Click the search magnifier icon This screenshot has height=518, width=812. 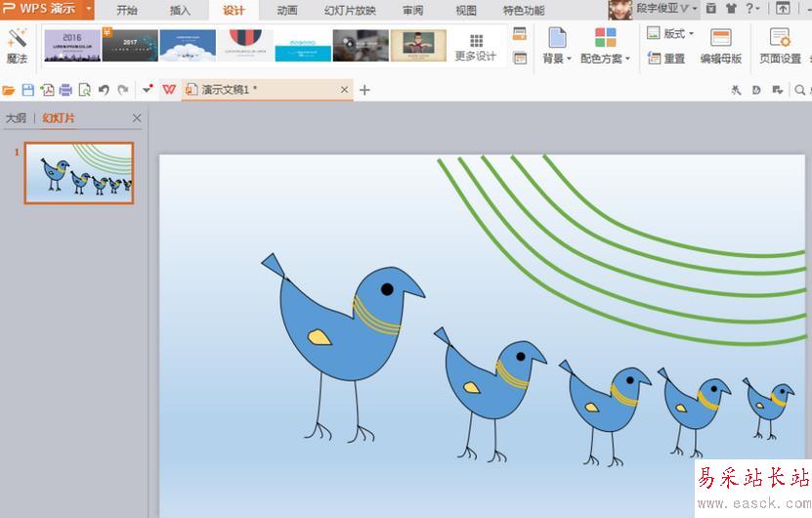click(x=799, y=90)
